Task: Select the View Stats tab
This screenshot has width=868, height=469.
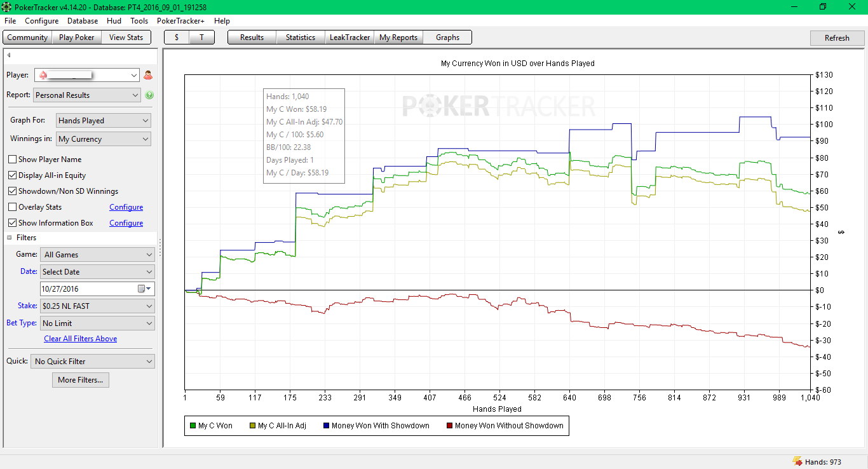Action: pyautogui.click(x=126, y=37)
